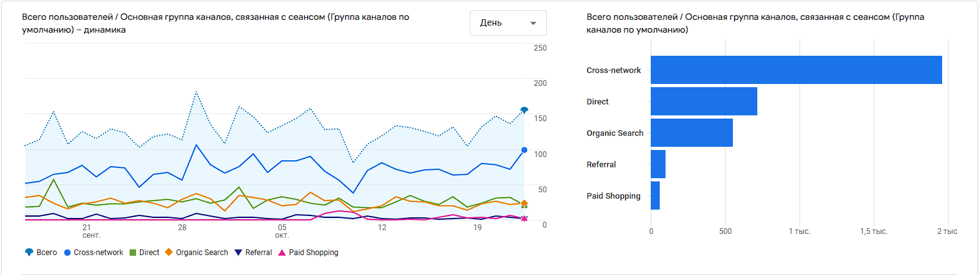Click the Cross-network bar in the bar chart

[x=796, y=70]
